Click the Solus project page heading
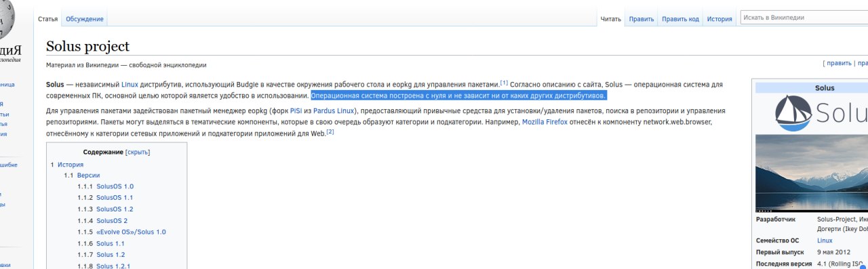Viewport: 868px width, 269px height. point(87,47)
